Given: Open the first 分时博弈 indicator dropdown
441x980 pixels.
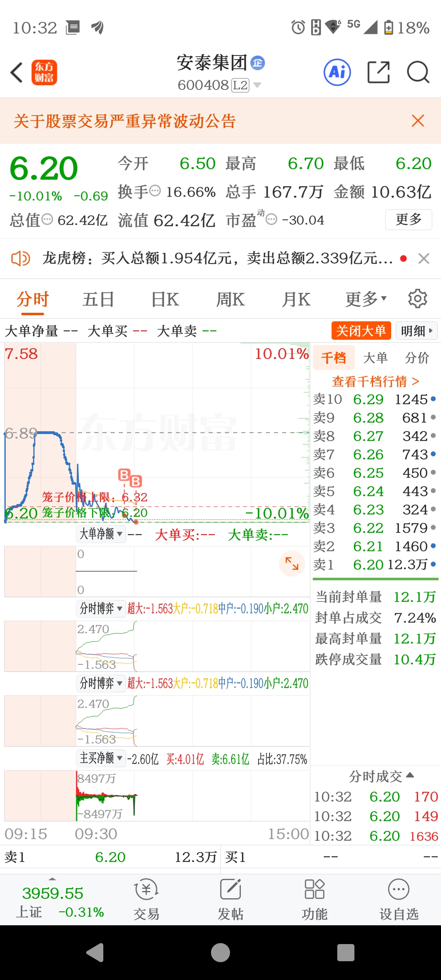Looking at the screenshot, I should 101,608.
